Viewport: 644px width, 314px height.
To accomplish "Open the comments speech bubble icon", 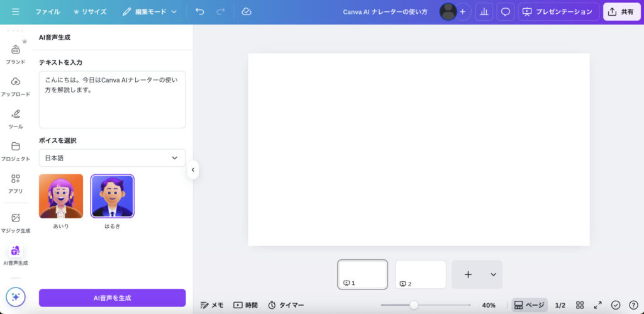I will pos(505,12).
